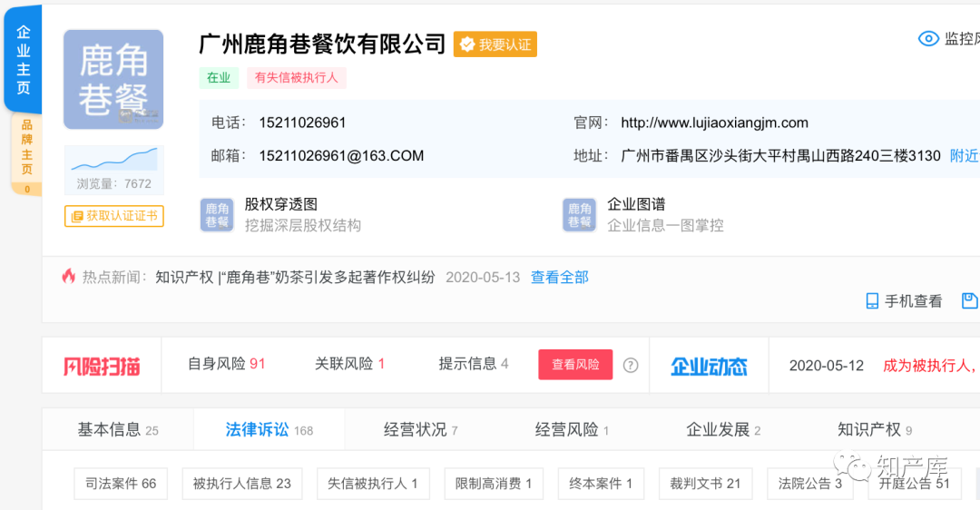Click the 获取认证证书 button
Screen dimensions: 980x510
(113, 216)
